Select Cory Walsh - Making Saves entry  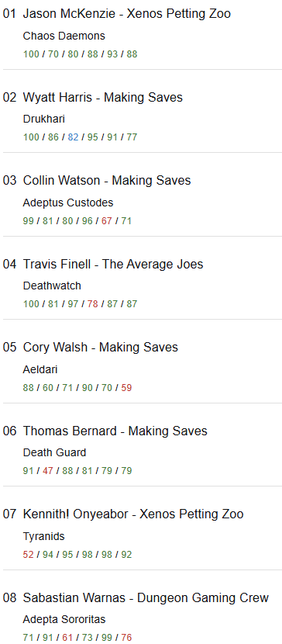(x=101, y=348)
